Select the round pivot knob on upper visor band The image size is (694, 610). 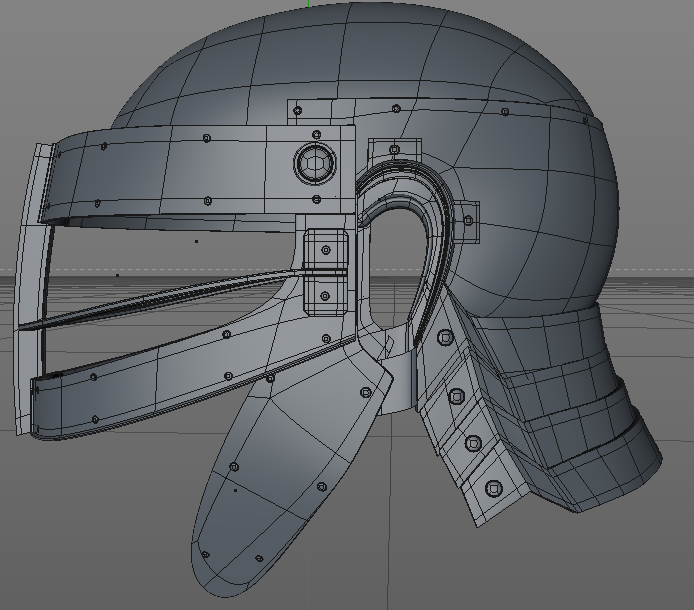pos(315,163)
